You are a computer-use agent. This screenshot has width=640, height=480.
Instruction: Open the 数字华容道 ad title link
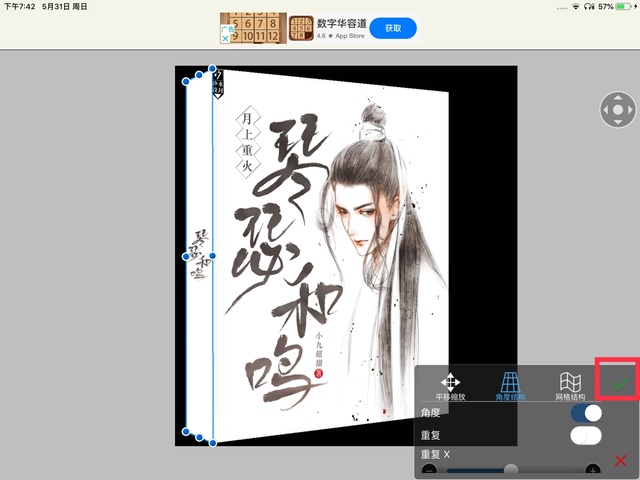click(344, 21)
